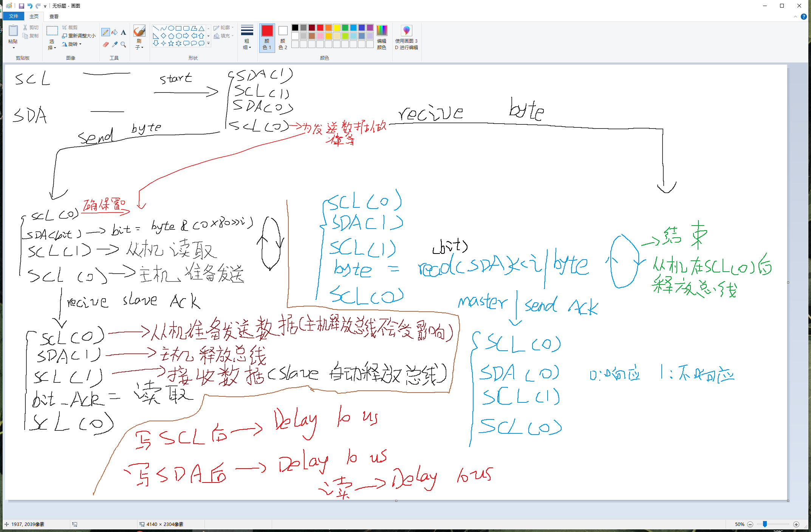811x532 pixels.
Task: Select the Fill with color bucket tool
Action: point(115,32)
